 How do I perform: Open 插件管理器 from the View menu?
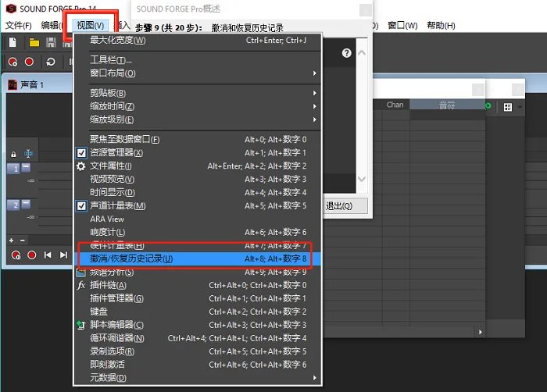point(198,298)
